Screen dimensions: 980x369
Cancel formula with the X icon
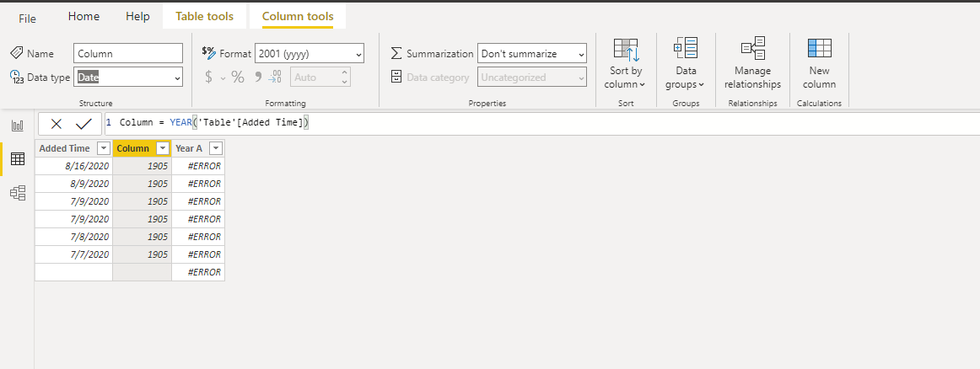57,124
